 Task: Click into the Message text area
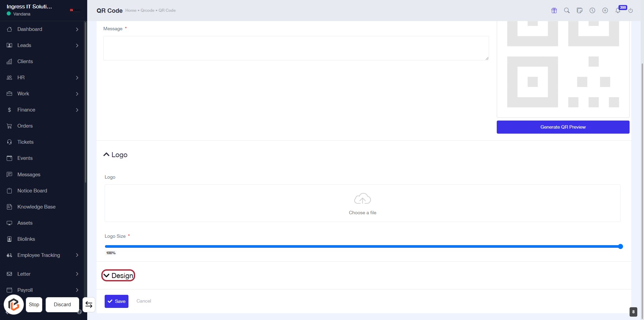(x=296, y=48)
